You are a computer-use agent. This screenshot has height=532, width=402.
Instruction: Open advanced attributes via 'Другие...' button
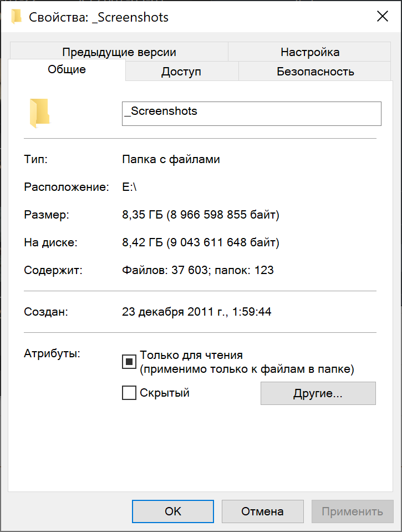[318, 393]
